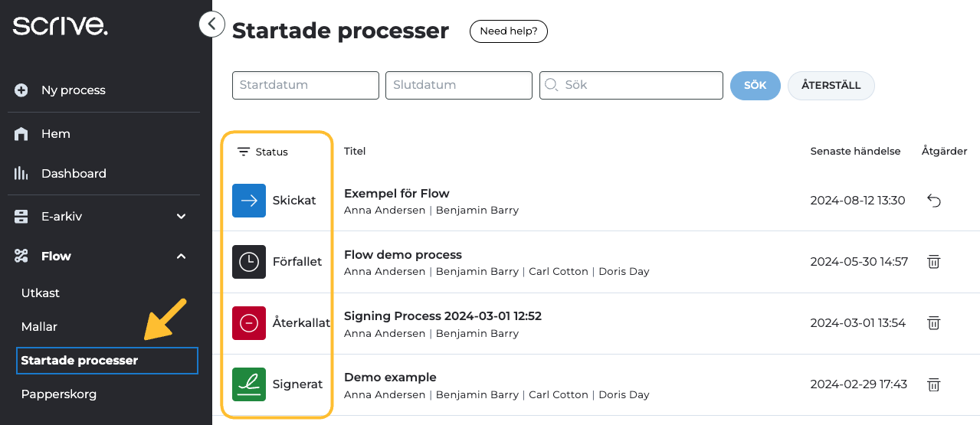980x425 pixels.
Task: Start a Ny process
Action: pyautogui.click(x=73, y=90)
